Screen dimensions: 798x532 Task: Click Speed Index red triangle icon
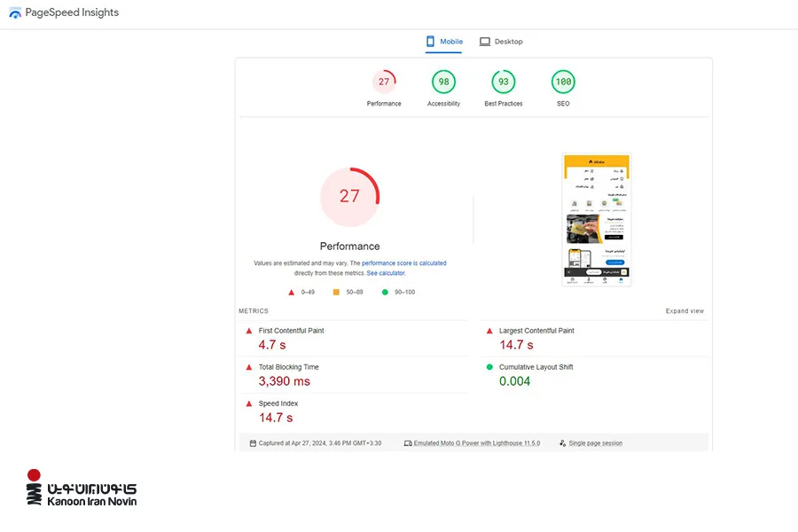point(249,403)
